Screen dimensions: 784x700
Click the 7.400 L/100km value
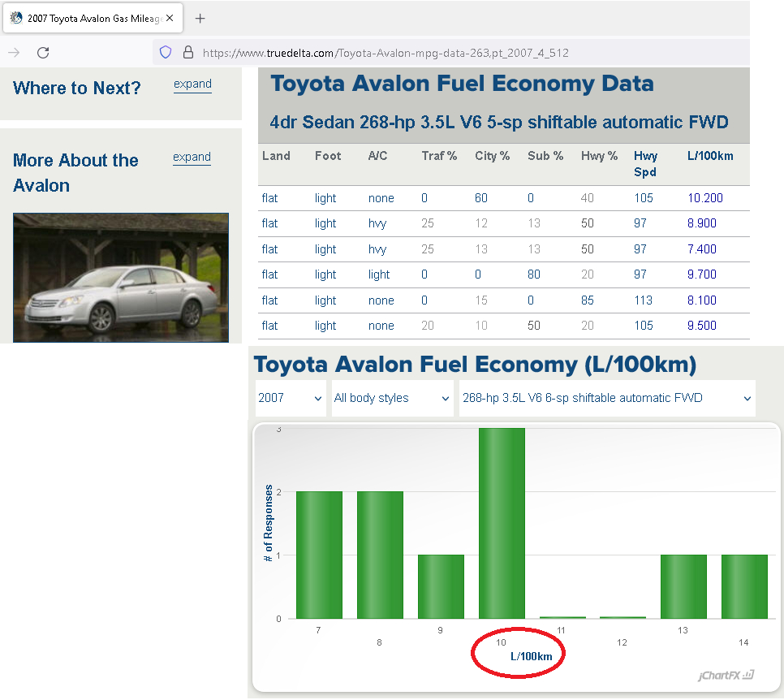[x=701, y=249]
